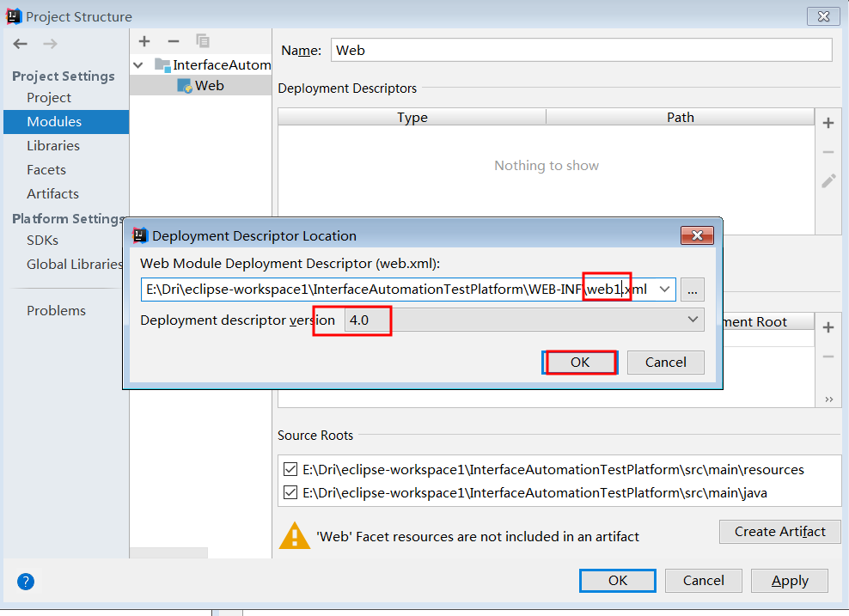Add new module with plus icon
The width and height of the screenshot is (849, 616).
[144, 41]
